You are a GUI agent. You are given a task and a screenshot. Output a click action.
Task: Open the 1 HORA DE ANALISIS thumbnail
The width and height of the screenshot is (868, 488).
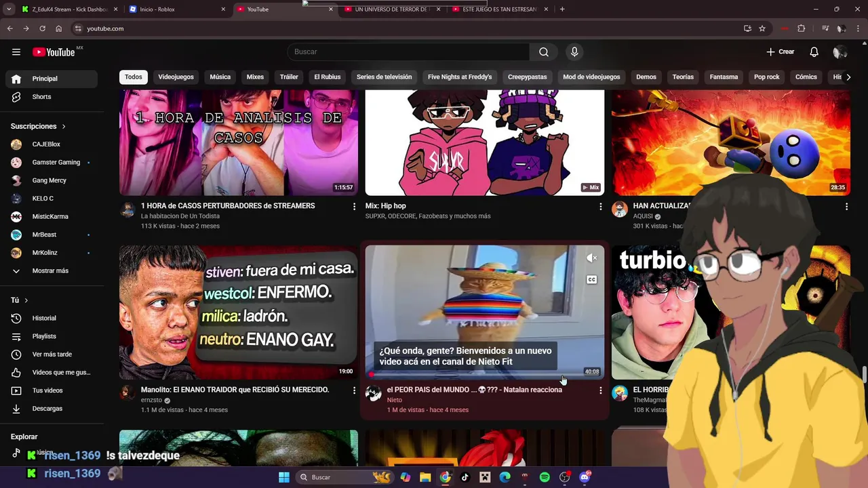(x=239, y=142)
